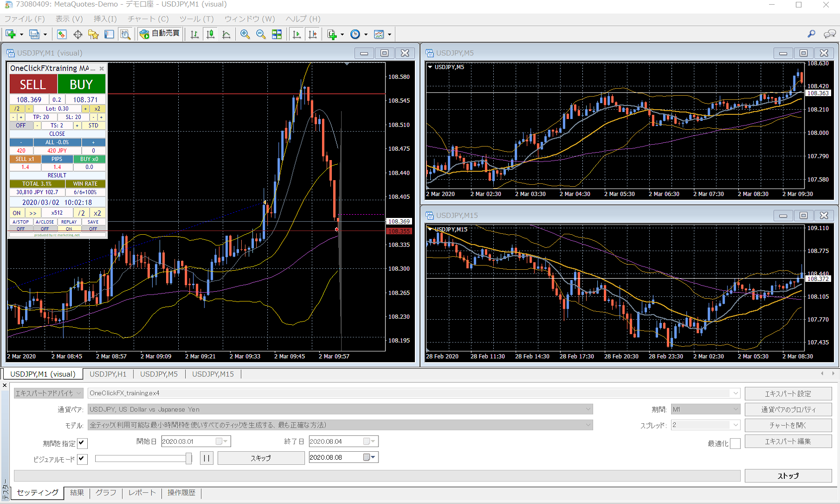Tile chart windows with the grid icon
The image size is (840, 504).
(x=277, y=34)
